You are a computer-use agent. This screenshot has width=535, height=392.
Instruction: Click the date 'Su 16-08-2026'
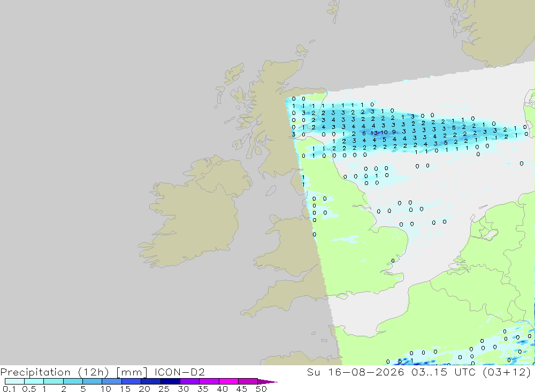tap(356, 372)
